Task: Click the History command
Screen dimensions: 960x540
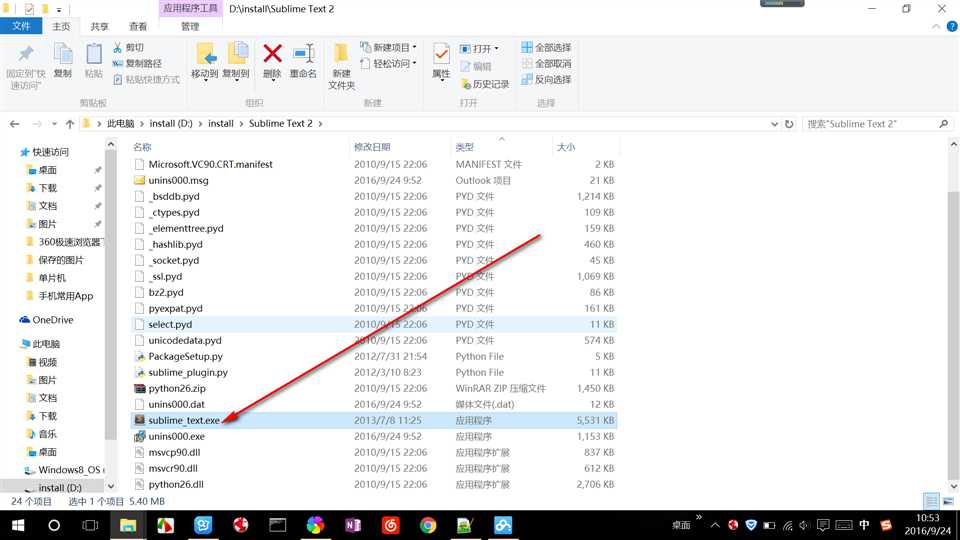Action: point(484,84)
